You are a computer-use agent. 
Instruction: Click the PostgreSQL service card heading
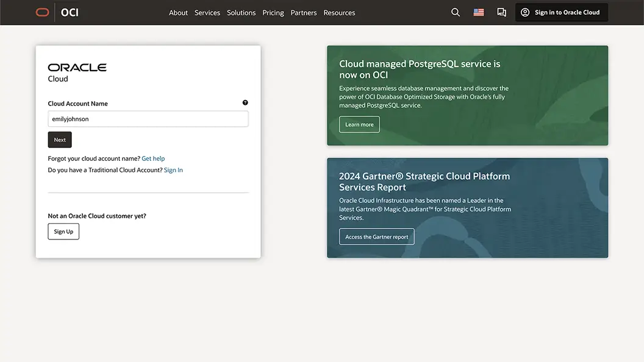(420, 69)
